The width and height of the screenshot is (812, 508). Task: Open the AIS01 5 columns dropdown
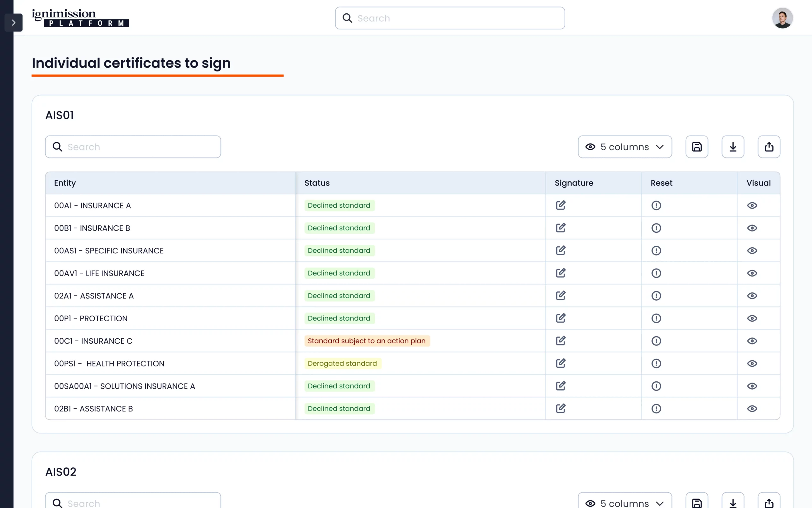pyautogui.click(x=625, y=147)
